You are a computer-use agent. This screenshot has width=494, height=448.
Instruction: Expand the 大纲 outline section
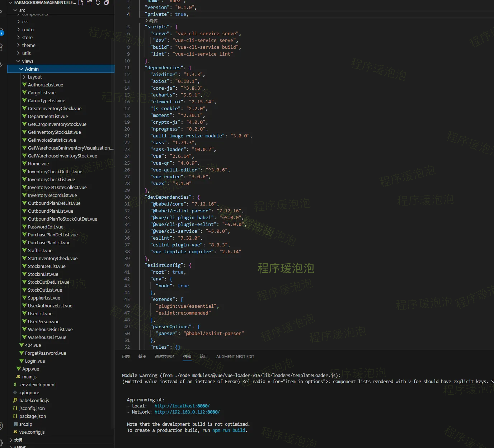11,440
